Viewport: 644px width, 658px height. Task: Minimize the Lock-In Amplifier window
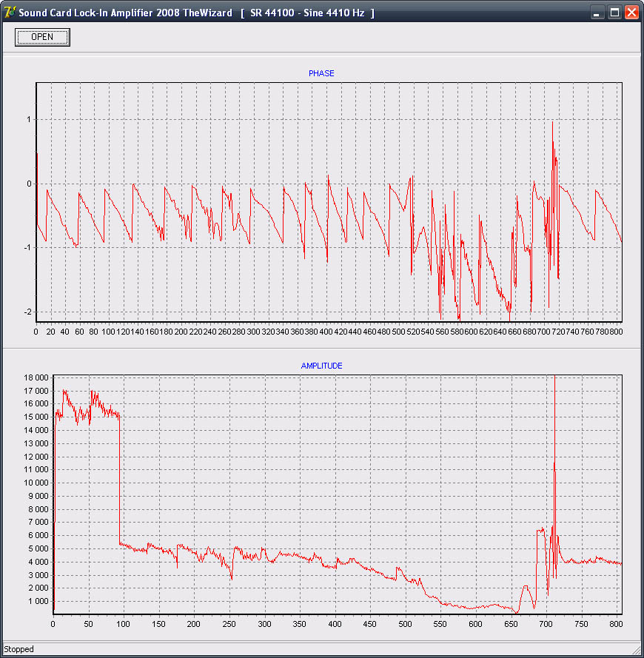coord(598,13)
